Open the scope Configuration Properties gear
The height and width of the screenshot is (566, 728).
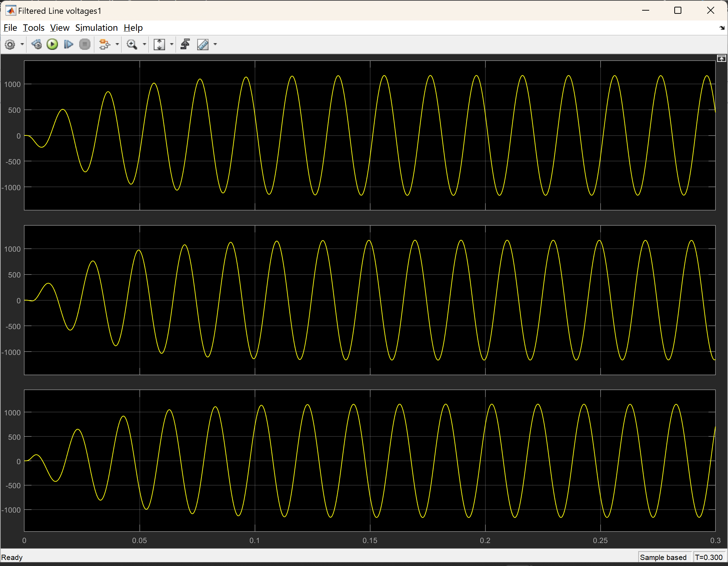point(10,45)
